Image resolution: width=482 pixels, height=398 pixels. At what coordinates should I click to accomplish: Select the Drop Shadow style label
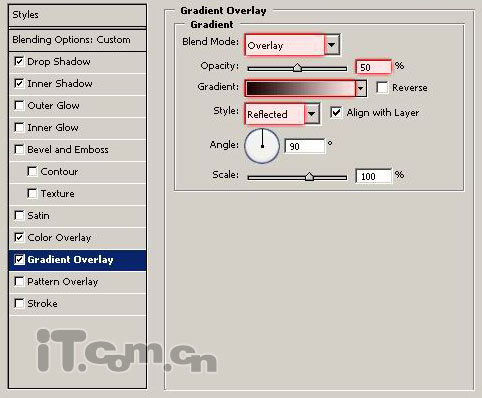(59, 62)
